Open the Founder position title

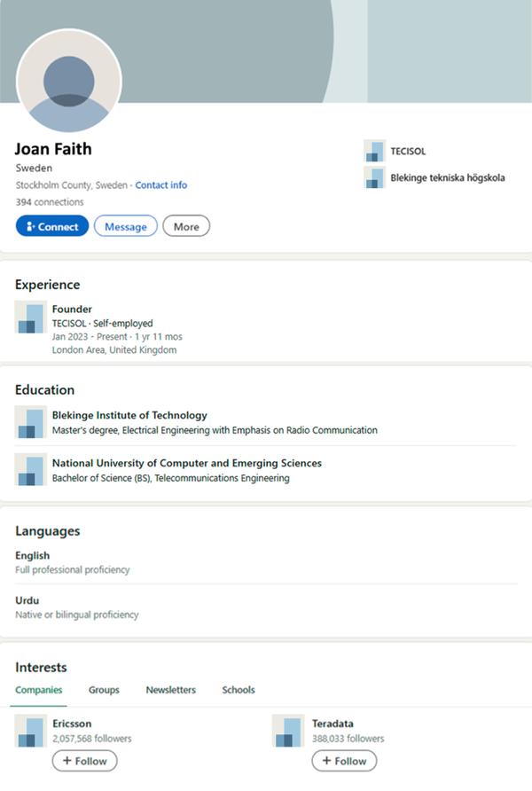tap(72, 309)
